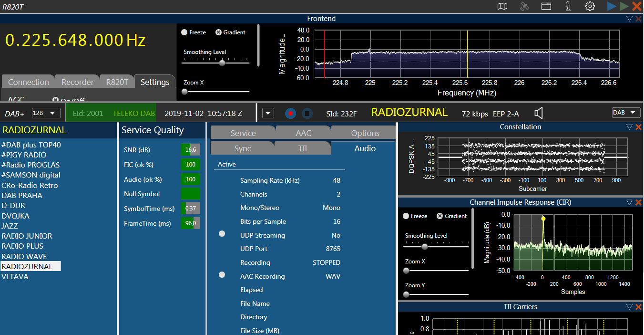Image resolution: width=644 pixels, height=335 pixels.
Task: Open the info icon in top toolbar
Action: (x=568, y=6)
